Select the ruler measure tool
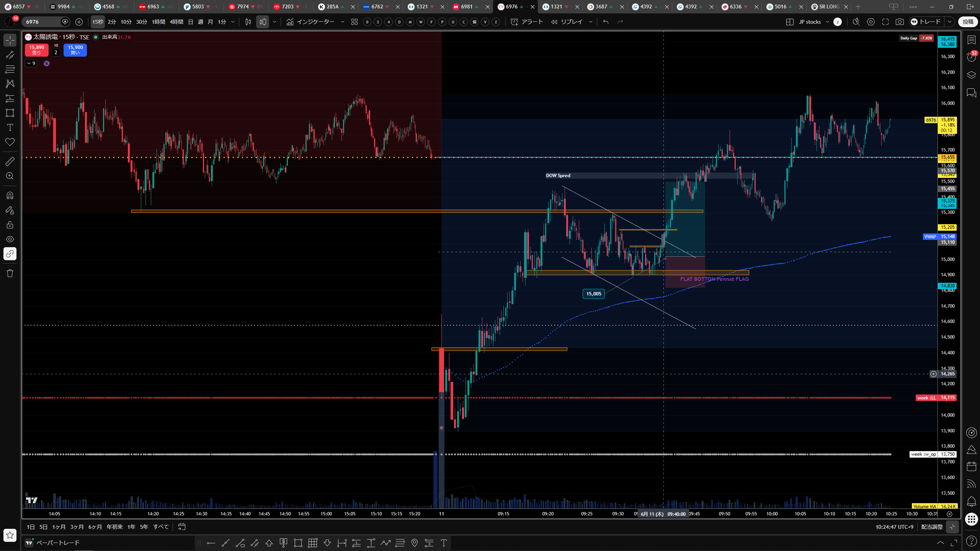Viewport: 980px width, 551px height. click(10, 161)
